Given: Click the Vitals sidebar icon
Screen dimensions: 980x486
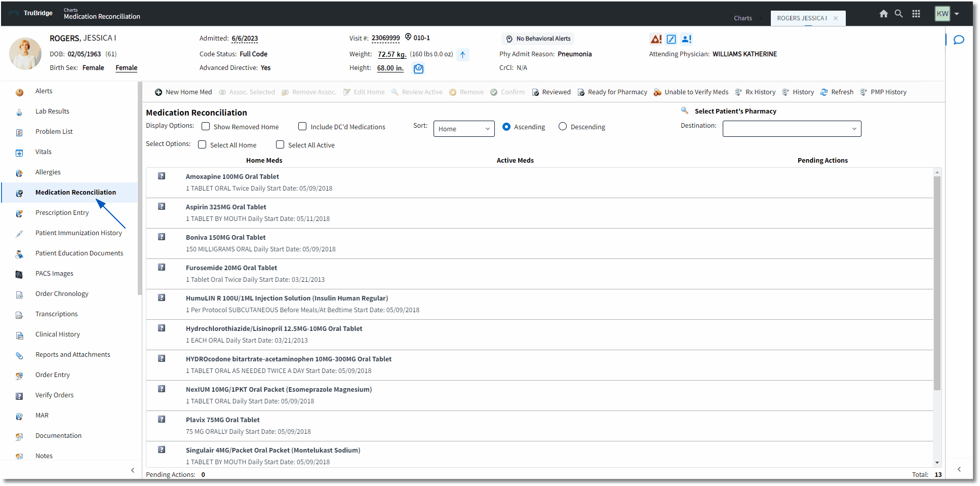Looking at the screenshot, I should pyautogui.click(x=19, y=153).
